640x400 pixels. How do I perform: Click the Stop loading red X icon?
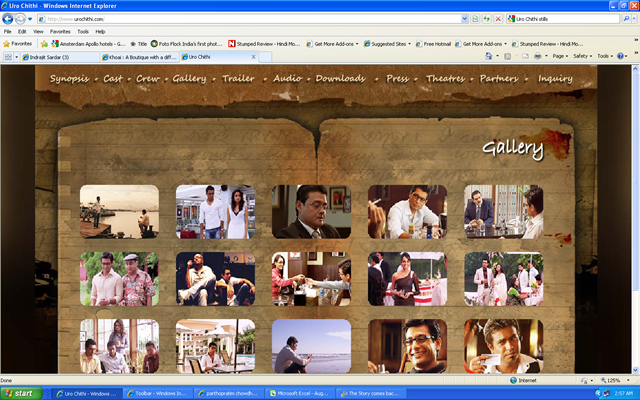point(498,19)
